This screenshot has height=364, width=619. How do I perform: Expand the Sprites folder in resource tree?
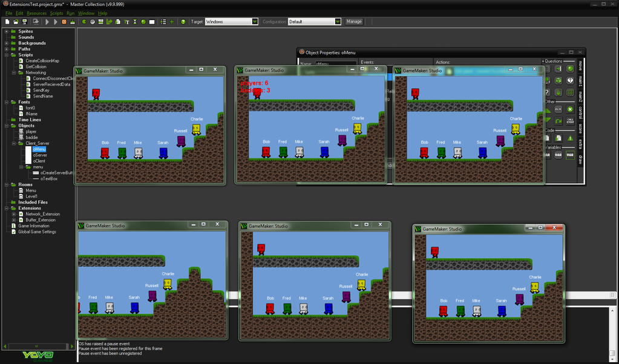6,31
